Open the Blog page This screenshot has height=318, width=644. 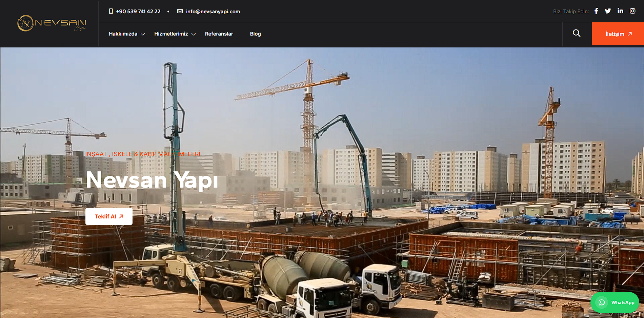255,34
